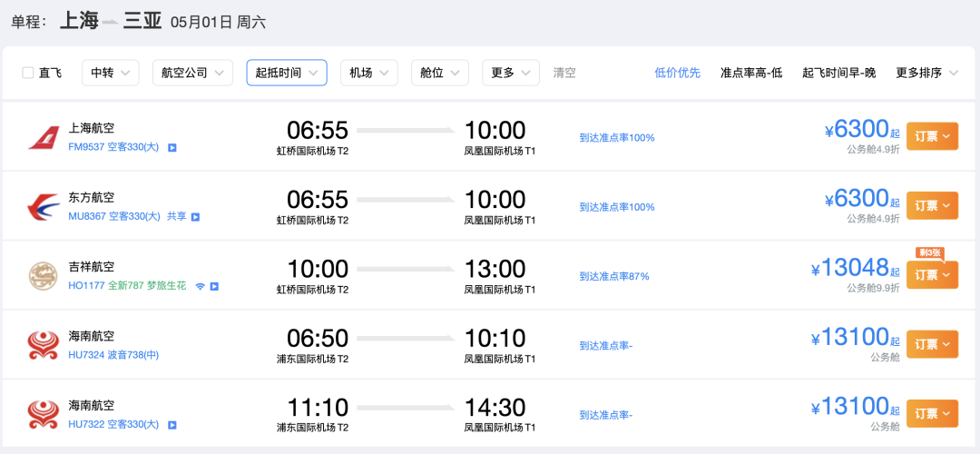980x454 pixels.
Task: Click the video icon next to FM9537
Action: pos(172,148)
